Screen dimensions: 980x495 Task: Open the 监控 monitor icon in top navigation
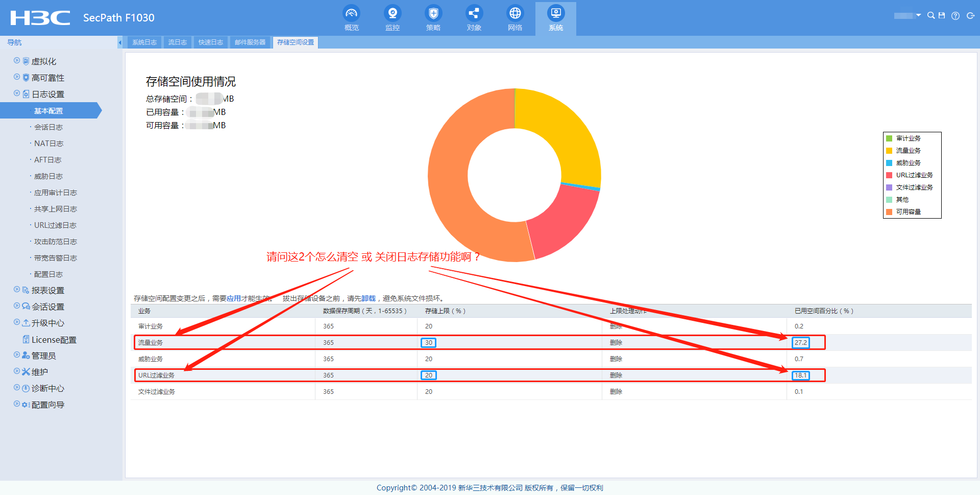click(393, 13)
